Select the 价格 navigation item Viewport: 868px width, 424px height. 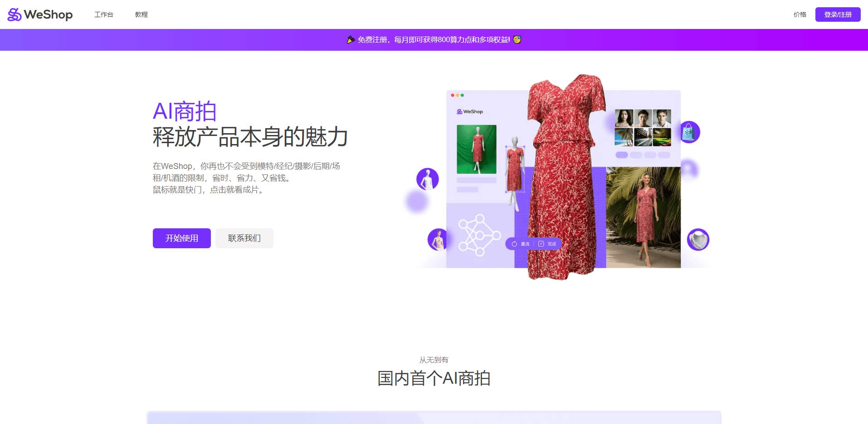800,15
